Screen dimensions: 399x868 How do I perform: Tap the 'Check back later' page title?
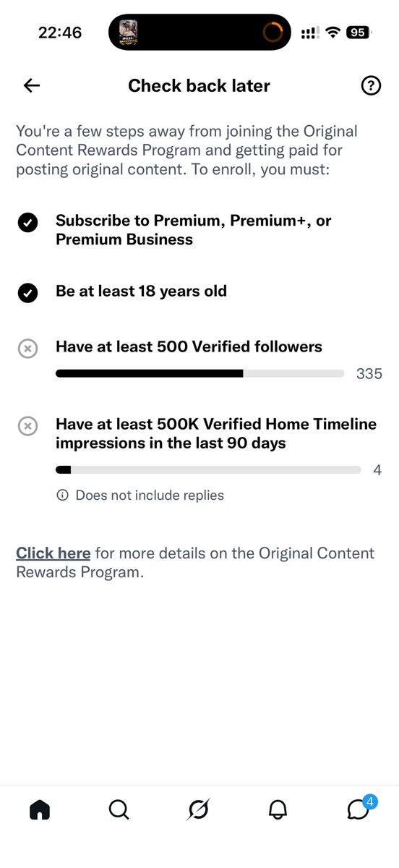click(x=199, y=85)
